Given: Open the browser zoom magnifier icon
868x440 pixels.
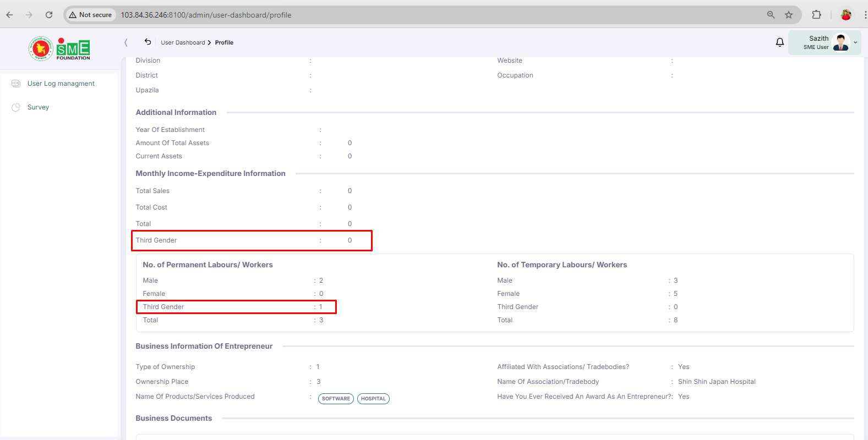Looking at the screenshot, I should point(771,15).
